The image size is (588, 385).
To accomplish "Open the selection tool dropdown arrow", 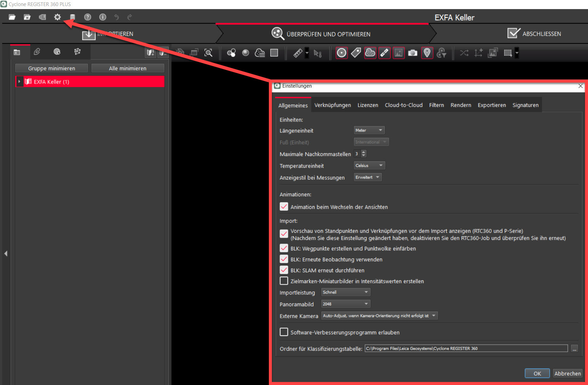I will click(517, 53).
